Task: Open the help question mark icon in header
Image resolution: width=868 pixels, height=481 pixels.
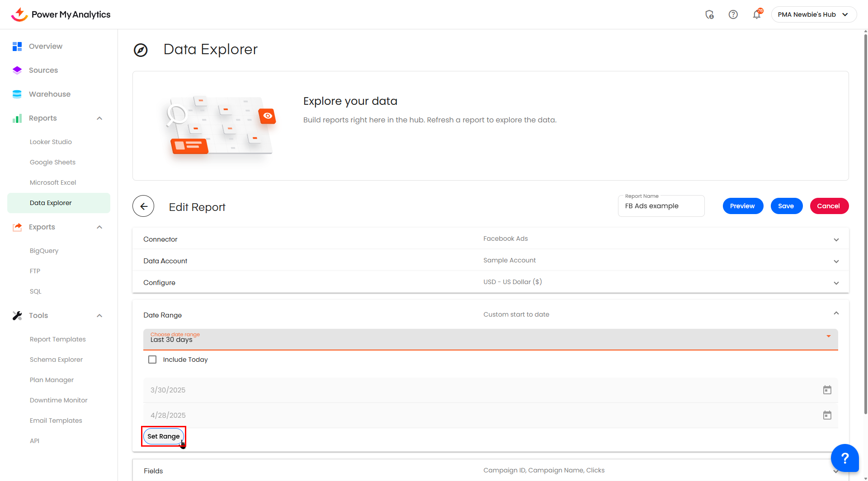Action: tap(733, 14)
